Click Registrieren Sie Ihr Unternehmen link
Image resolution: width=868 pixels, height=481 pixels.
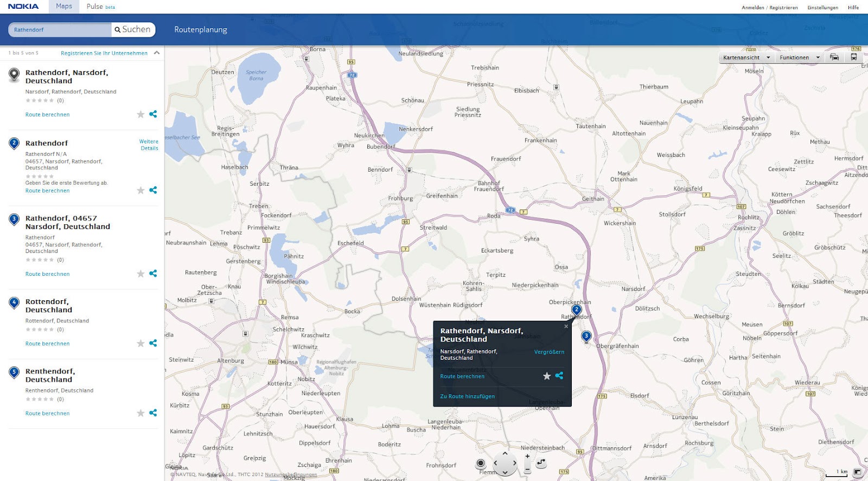click(104, 53)
